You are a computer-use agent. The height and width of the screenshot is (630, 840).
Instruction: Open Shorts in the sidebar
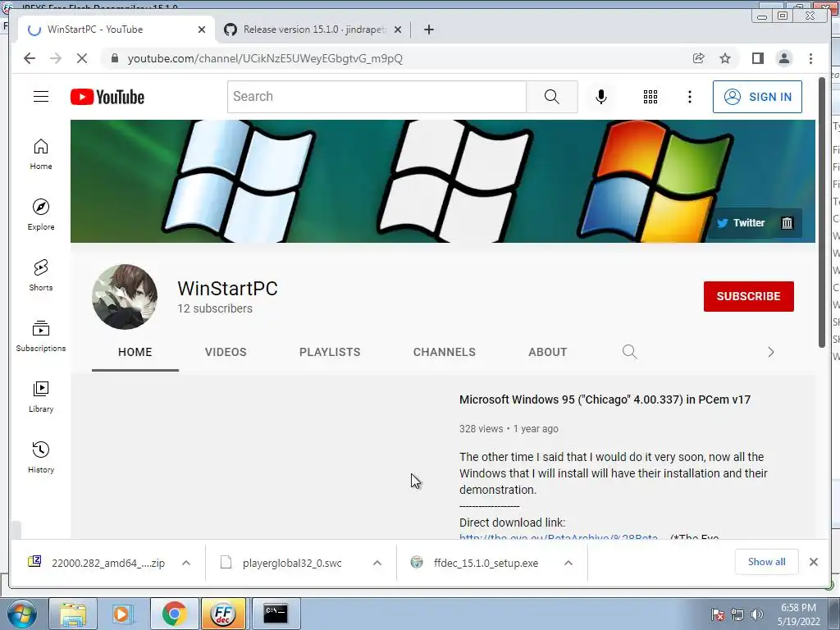tap(41, 276)
